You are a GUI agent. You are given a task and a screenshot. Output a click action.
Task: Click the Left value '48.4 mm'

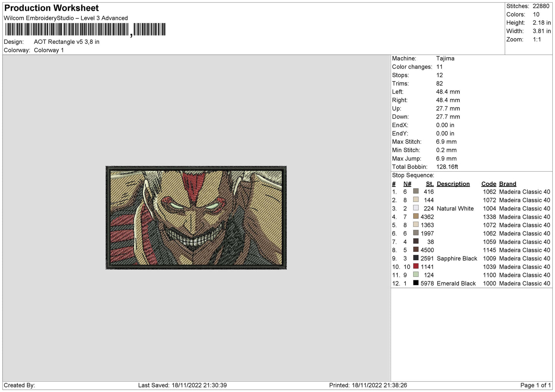[x=448, y=92]
